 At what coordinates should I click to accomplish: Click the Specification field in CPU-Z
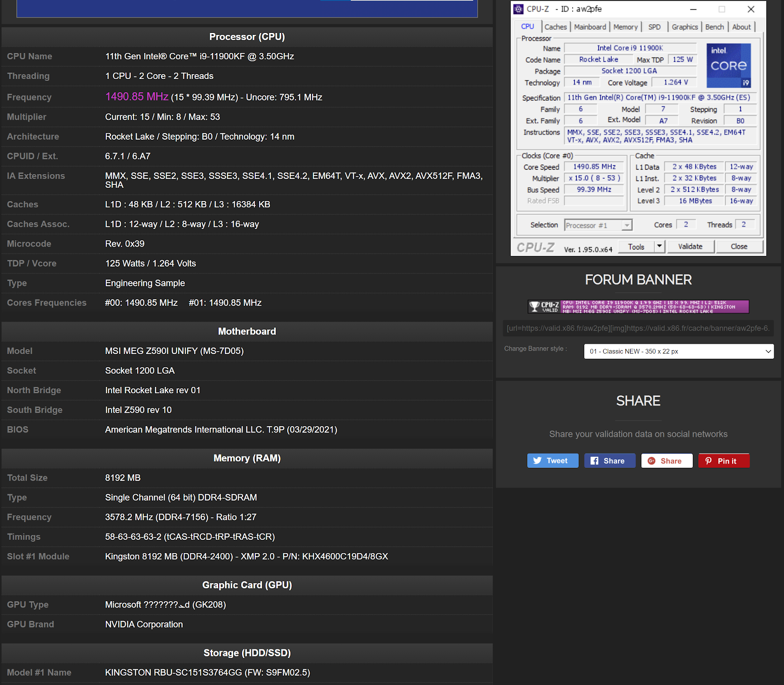pos(660,98)
